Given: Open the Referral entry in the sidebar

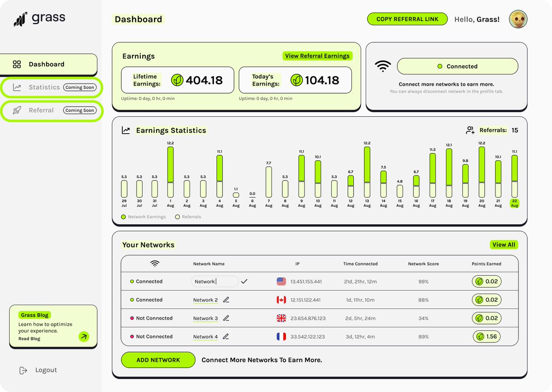Looking at the screenshot, I should tap(41, 110).
